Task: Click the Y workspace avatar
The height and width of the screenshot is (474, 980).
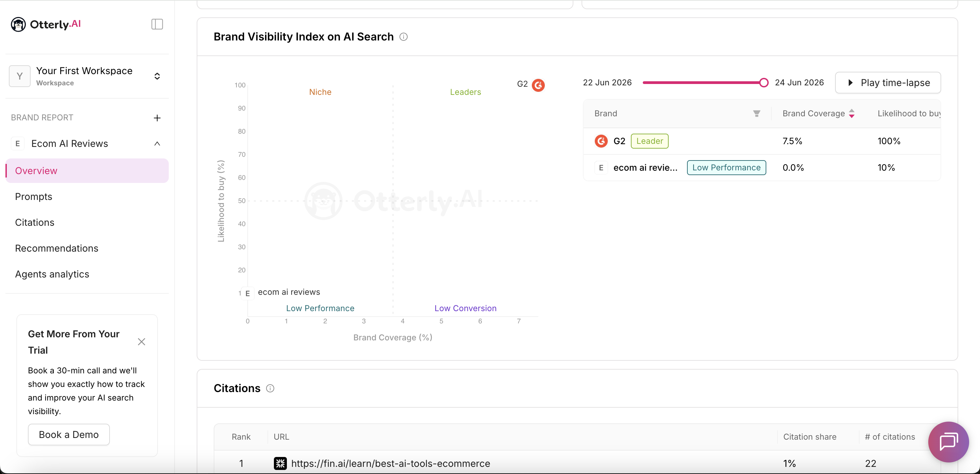Action: click(20, 76)
